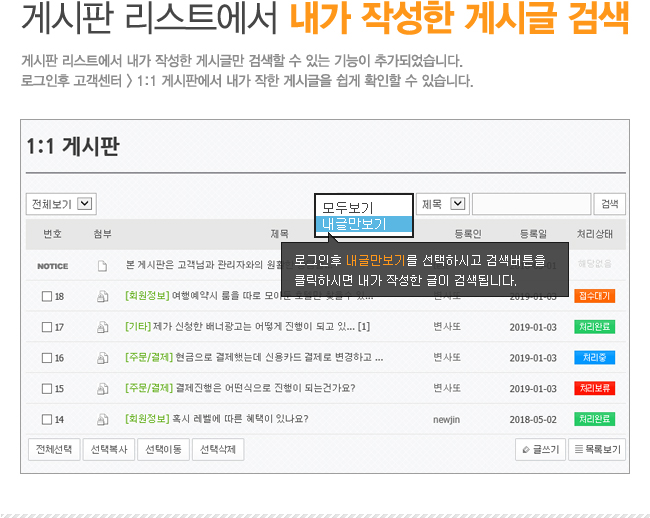Open post about 배너광고 진행 [기타]

[x=247, y=327]
